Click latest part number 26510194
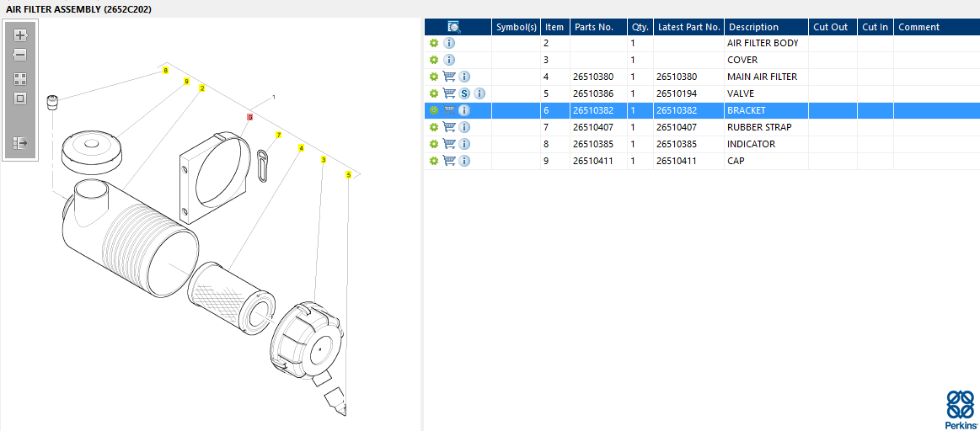This screenshot has width=980, height=431. (677, 93)
